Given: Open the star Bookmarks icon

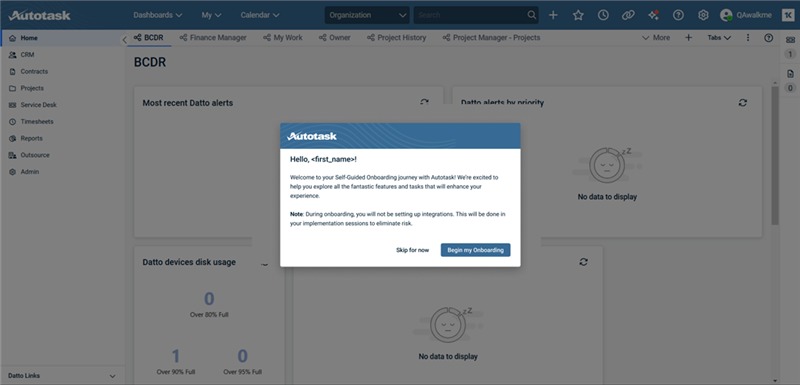Looking at the screenshot, I should tap(578, 15).
